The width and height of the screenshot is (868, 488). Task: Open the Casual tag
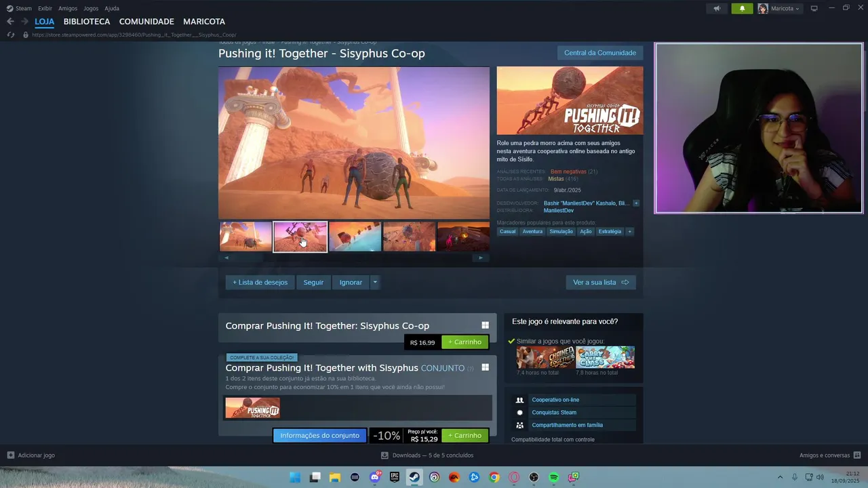[x=508, y=232]
